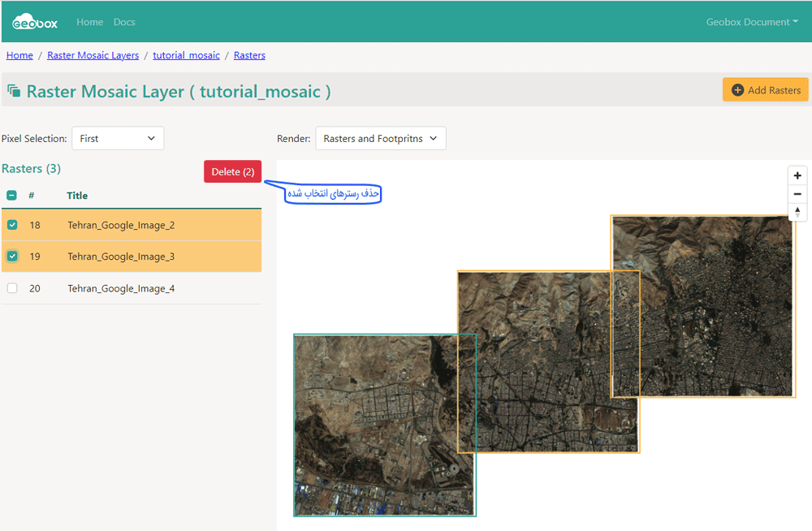Uncheck Tehran_Google_Image_3 checkbox

point(12,257)
